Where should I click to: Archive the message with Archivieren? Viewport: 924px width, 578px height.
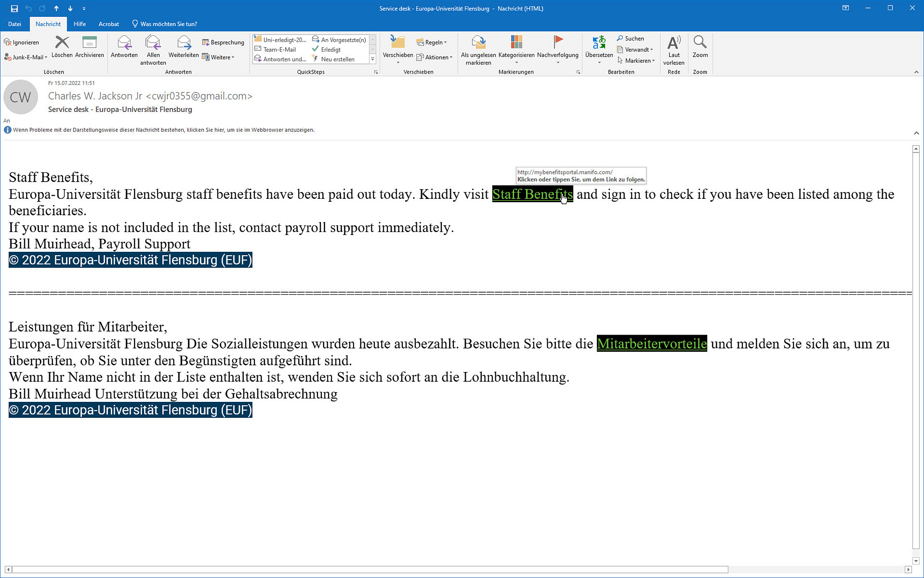click(x=89, y=43)
